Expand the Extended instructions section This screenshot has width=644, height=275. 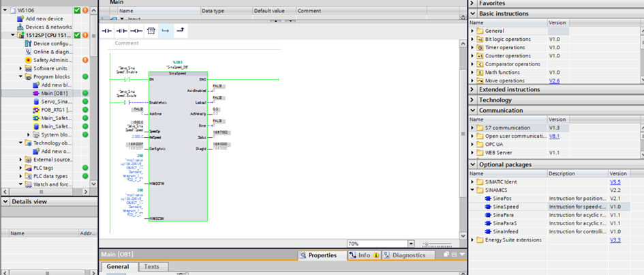click(473, 89)
